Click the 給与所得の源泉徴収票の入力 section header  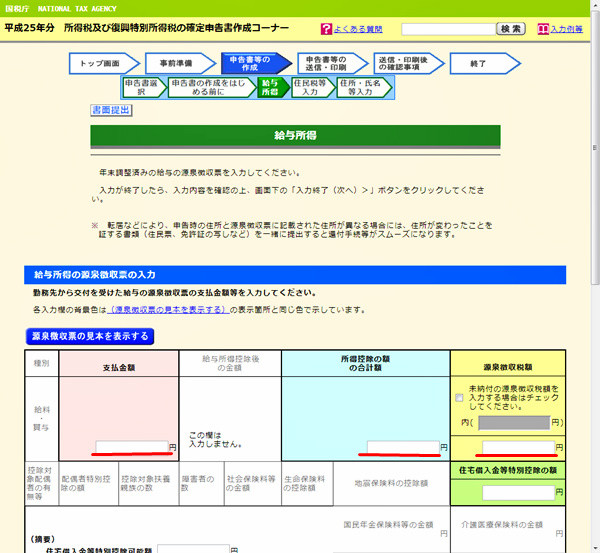(x=295, y=275)
